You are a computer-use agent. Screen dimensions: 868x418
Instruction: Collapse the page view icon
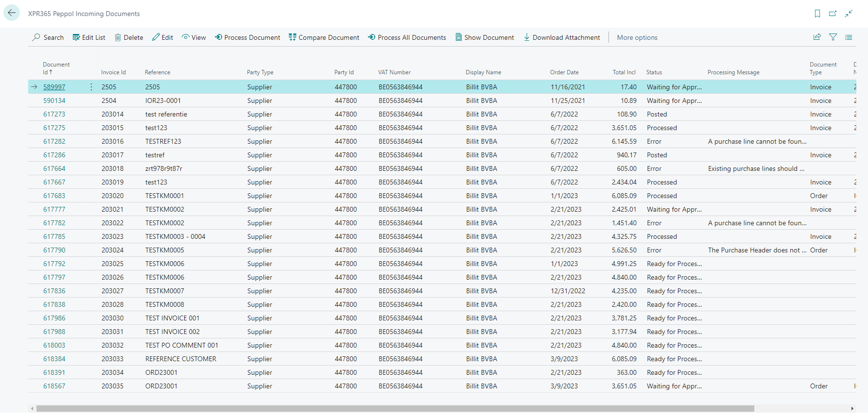coord(849,14)
